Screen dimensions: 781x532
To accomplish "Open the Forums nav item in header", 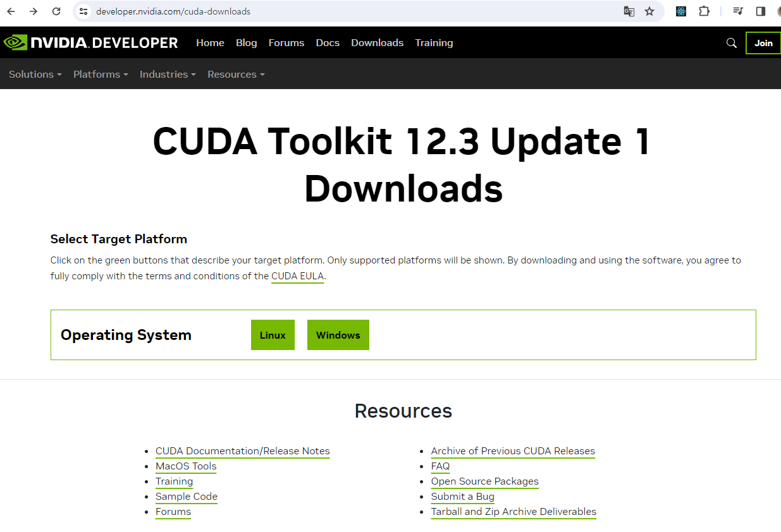I will [286, 42].
